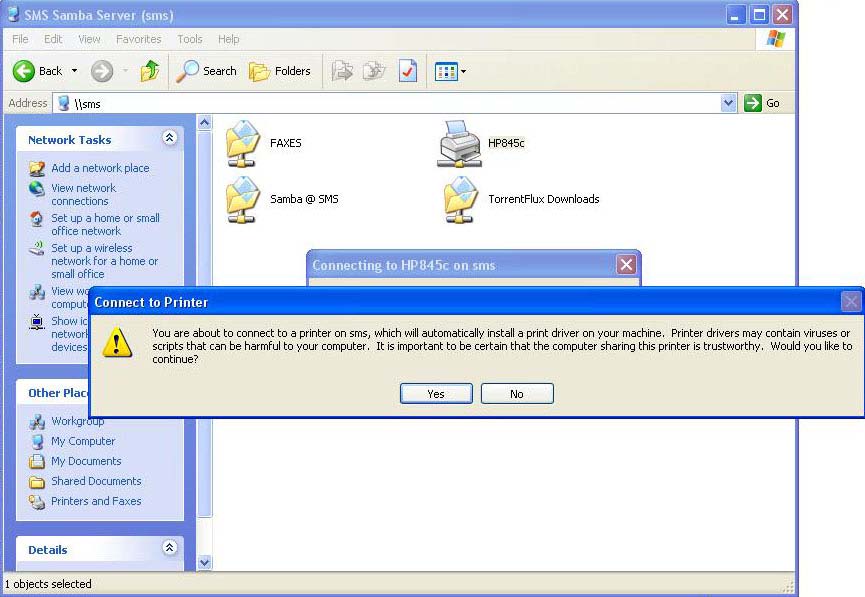This screenshot has width=865, height=597.
Task: Click the My Computer icon in sidebar
Action: (37, 441)
